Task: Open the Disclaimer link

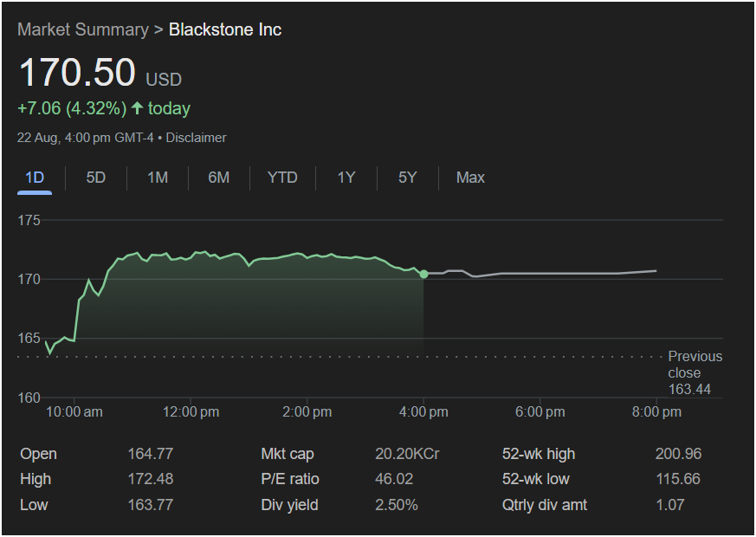Action: [196, 138]
